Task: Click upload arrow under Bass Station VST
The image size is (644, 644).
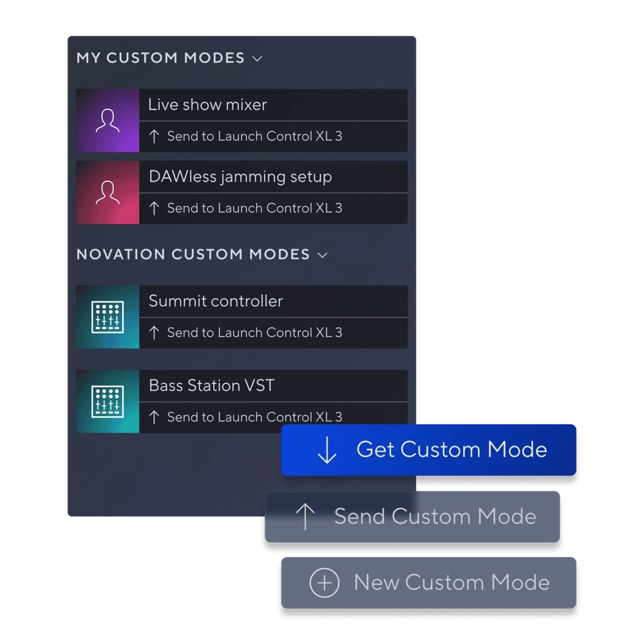Action: coord(154,417)
